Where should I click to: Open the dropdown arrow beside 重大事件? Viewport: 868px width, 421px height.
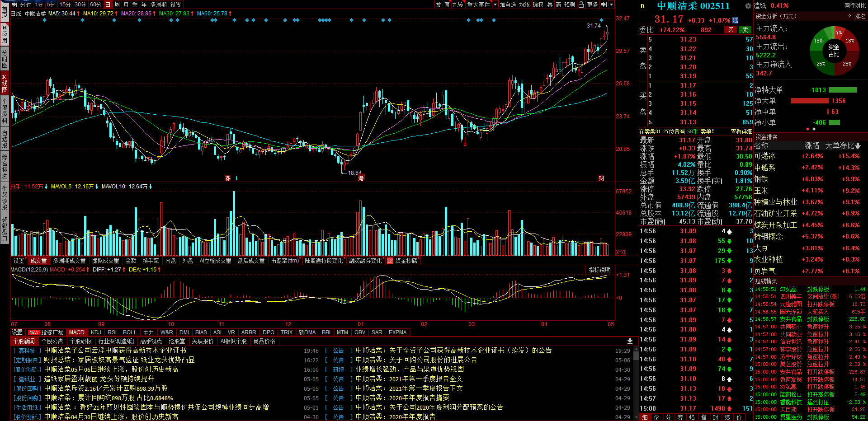[x=495, y=5]
